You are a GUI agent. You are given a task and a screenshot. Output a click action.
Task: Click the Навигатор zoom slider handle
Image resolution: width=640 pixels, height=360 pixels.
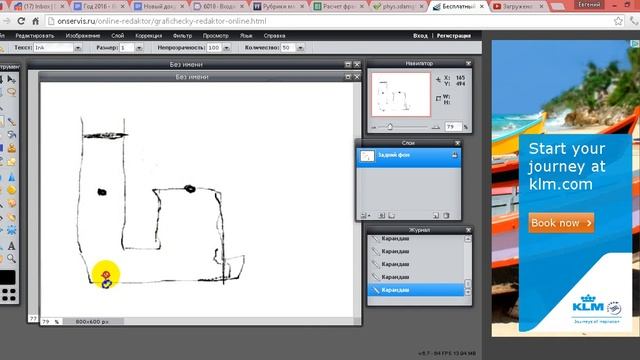click(x=390, y=127)
